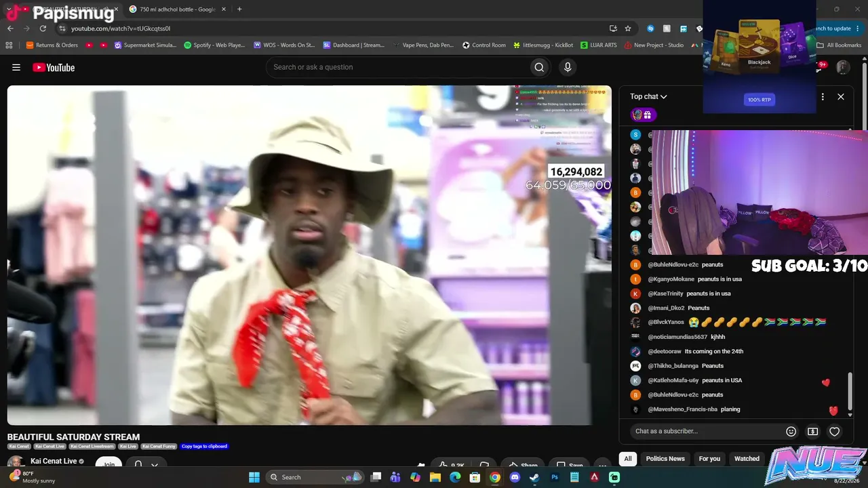868x488 pixels.
Task: Open the Chrome apps grid shortcut
Action: point(9,45)
